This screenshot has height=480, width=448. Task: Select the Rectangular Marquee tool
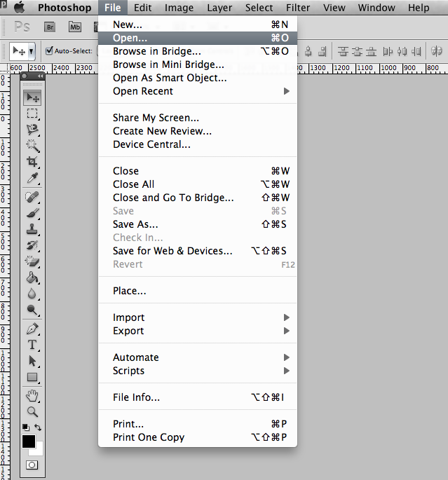(x=32, y=114)
